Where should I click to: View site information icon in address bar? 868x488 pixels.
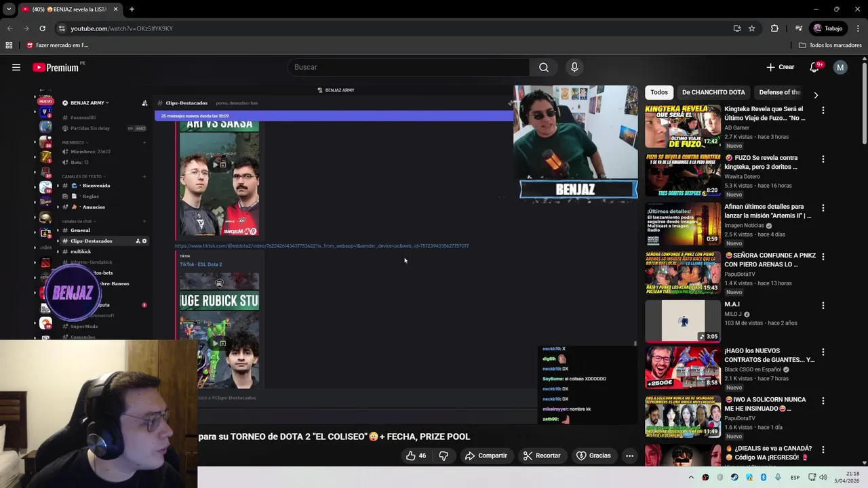coord(62,28)
